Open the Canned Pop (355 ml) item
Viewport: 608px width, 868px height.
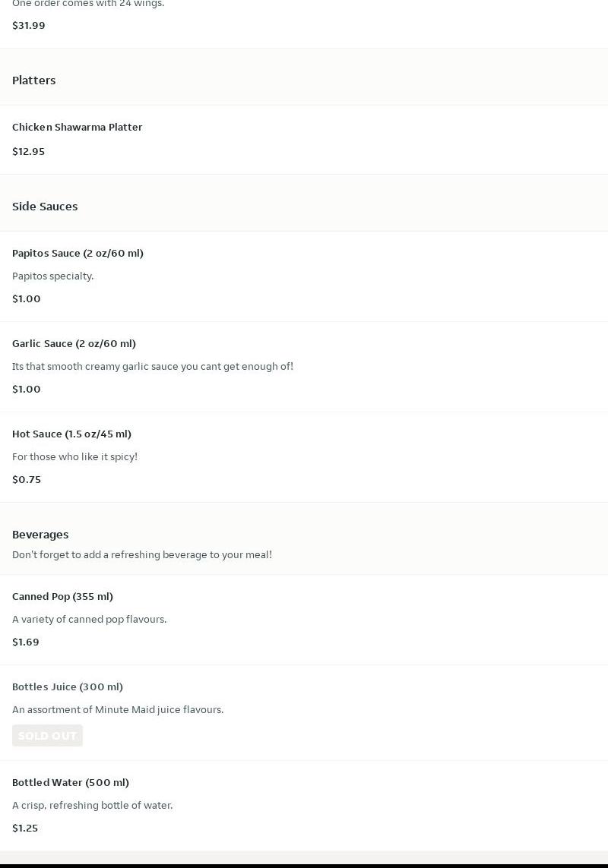tap(62, 596)
